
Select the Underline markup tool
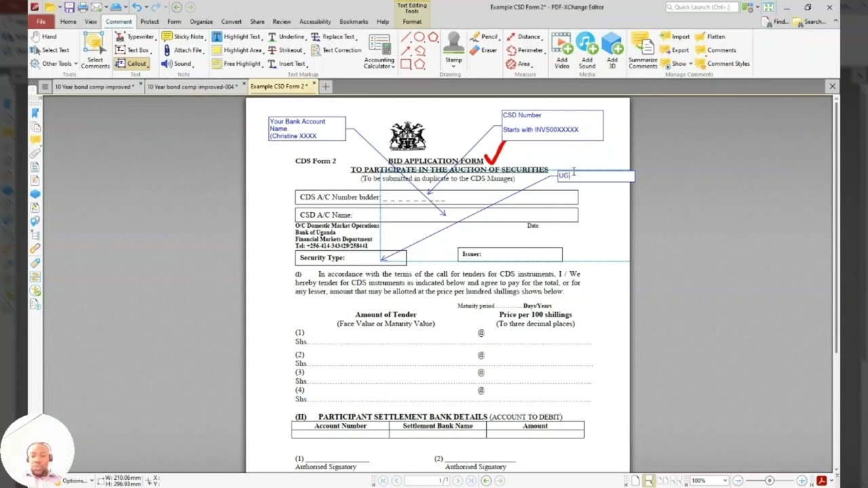pos(286,37)
